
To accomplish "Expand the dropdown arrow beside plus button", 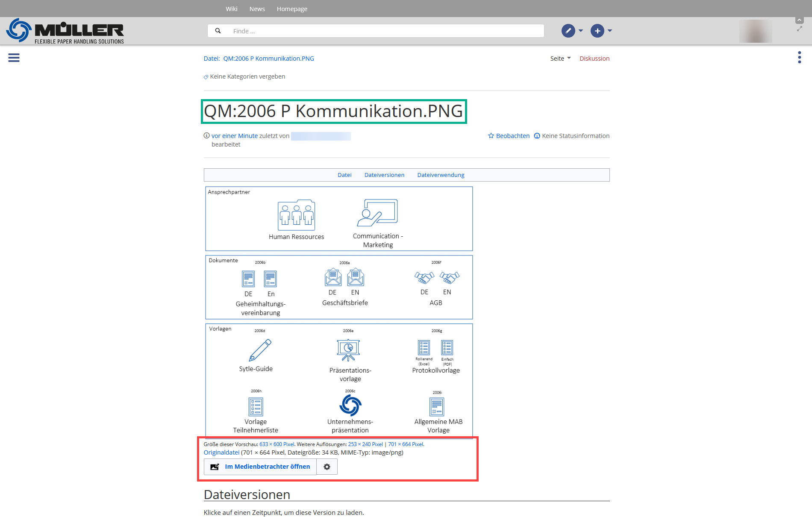I will click(x=610, y=31).
